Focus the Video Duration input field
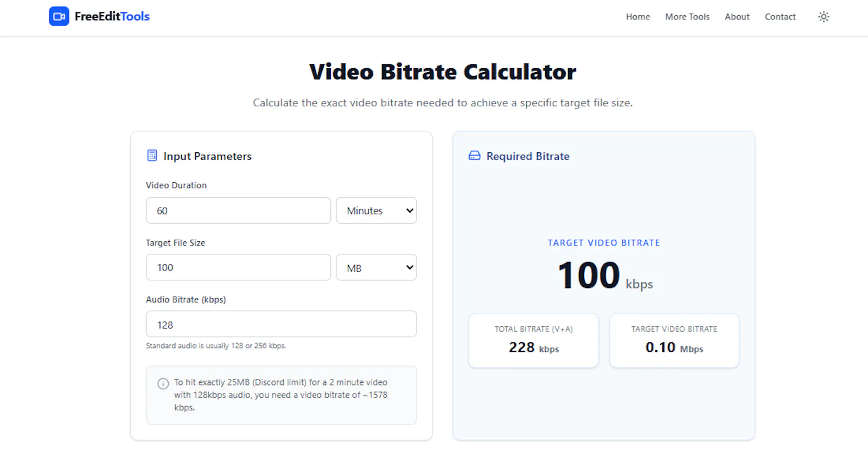The image size is (868, 457). 238,210
